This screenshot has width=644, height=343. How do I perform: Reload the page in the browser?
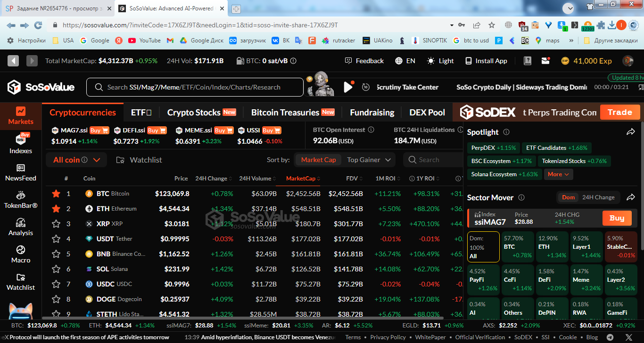pos(38,25)
